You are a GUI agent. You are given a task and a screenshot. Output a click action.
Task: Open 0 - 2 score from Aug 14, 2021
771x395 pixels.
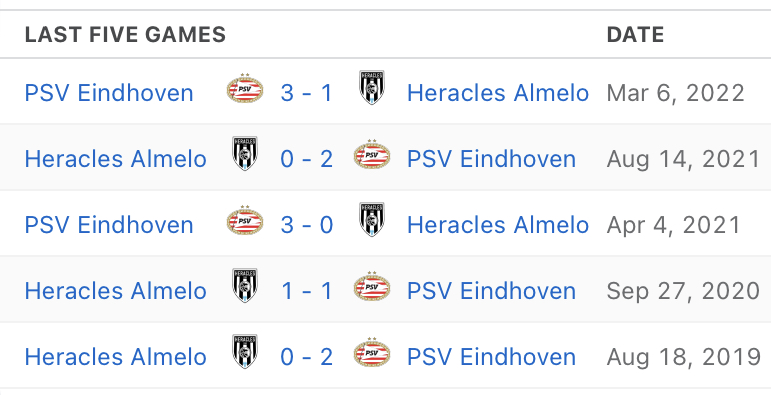pyautogui.click(x=307, y=159)
